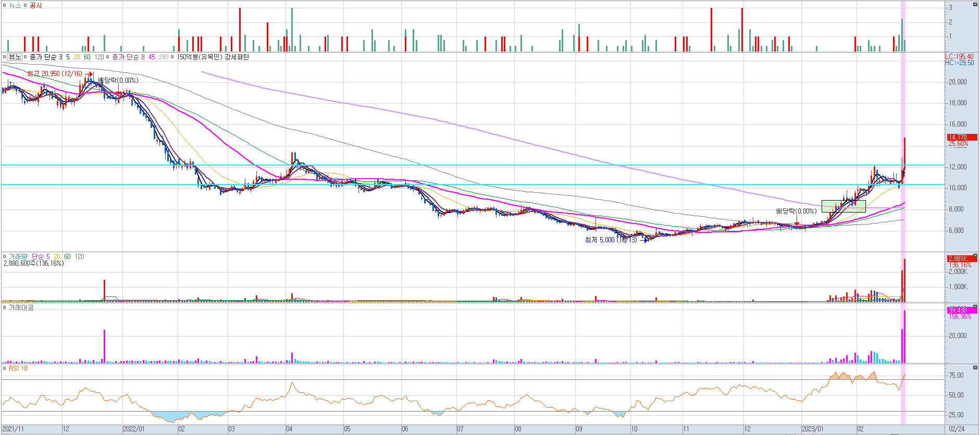Close the 거래량 volume panel via X icon

click(x=975, y=256)
